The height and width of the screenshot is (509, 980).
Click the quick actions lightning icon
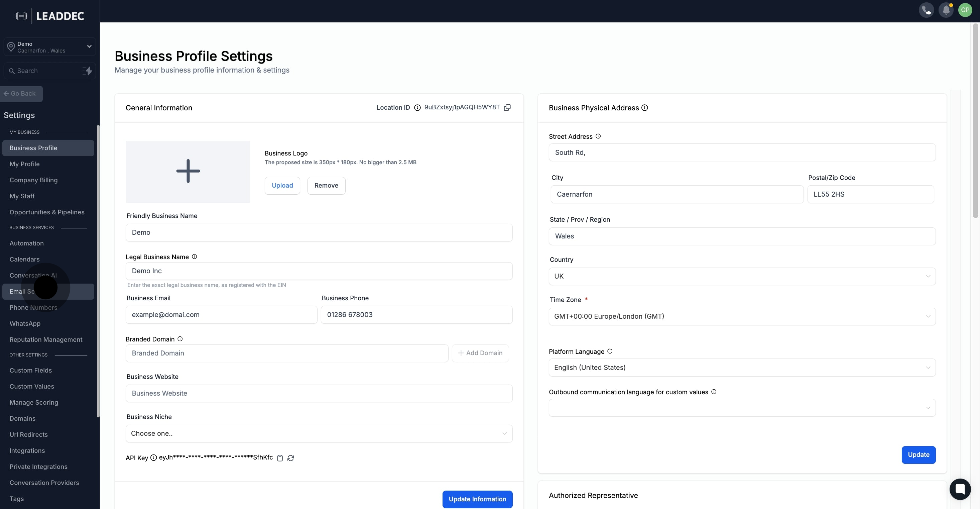pyautogui.click(x=87, y=71)
